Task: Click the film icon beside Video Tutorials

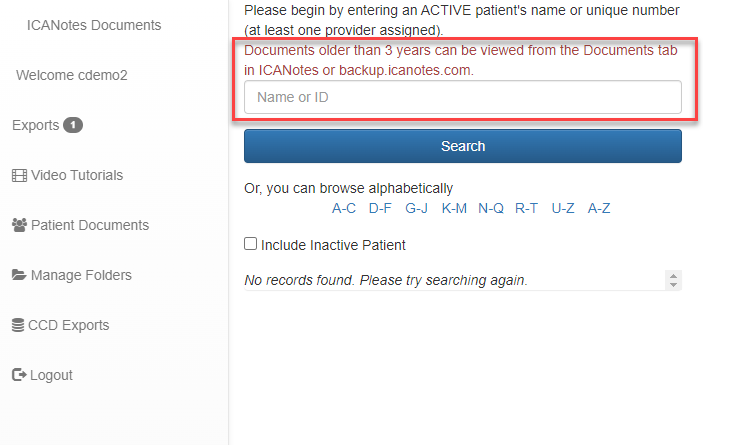Action: click(x=19, y=175)
